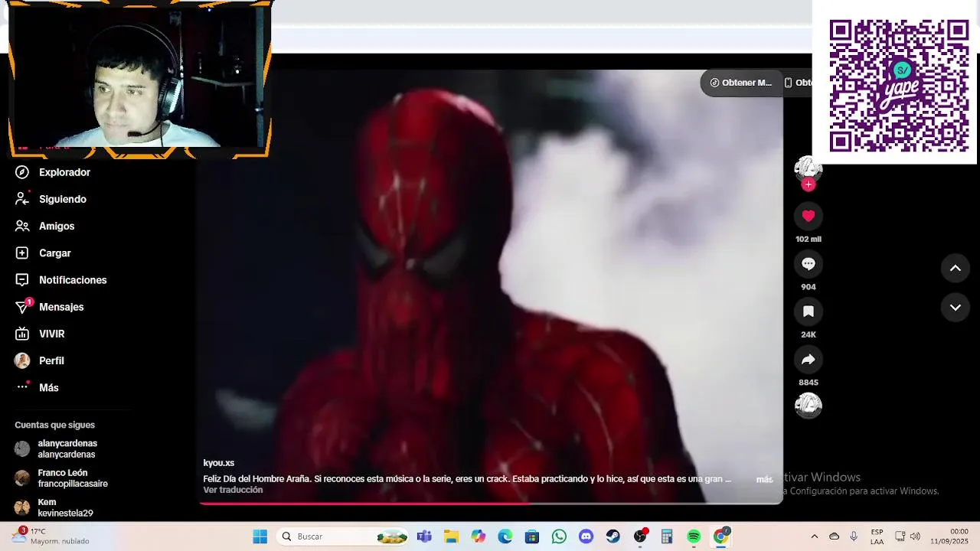Click the Obtener M... button
The width and height of the screenshot is (980, 551).
coord(740,83)
